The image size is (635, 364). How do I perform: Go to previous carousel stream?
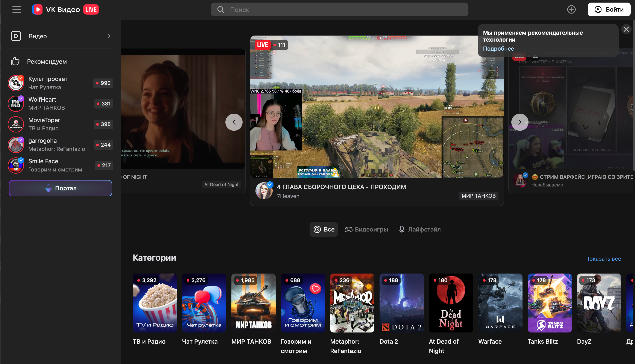click(234, 122)
